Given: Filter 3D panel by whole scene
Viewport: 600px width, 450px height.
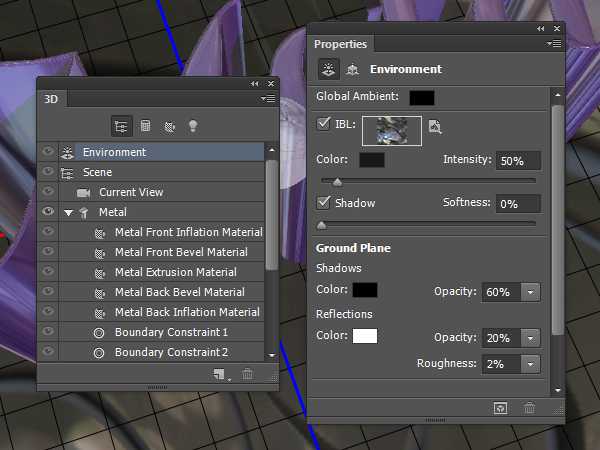Looking at the screenshot, I should coord(121,126).
